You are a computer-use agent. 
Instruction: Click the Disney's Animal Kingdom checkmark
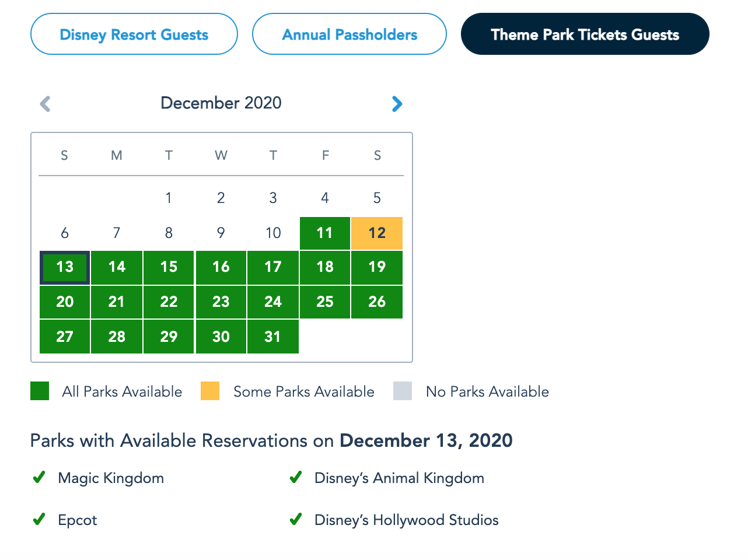pos(296,478)
